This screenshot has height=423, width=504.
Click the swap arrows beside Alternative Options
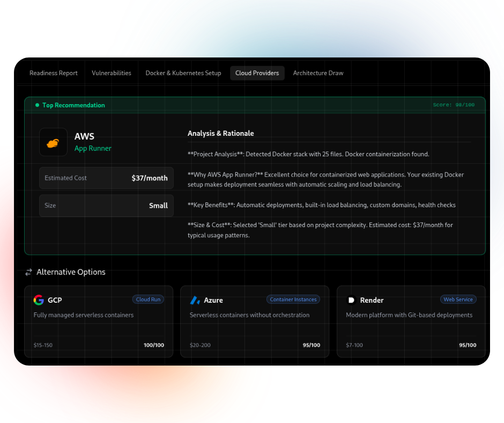pos(28,272)
